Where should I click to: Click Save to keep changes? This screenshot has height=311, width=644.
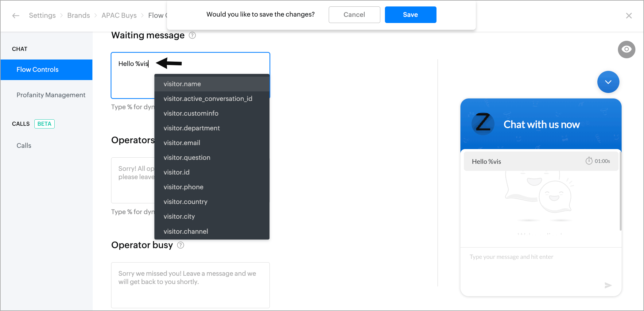click(410, 15)
